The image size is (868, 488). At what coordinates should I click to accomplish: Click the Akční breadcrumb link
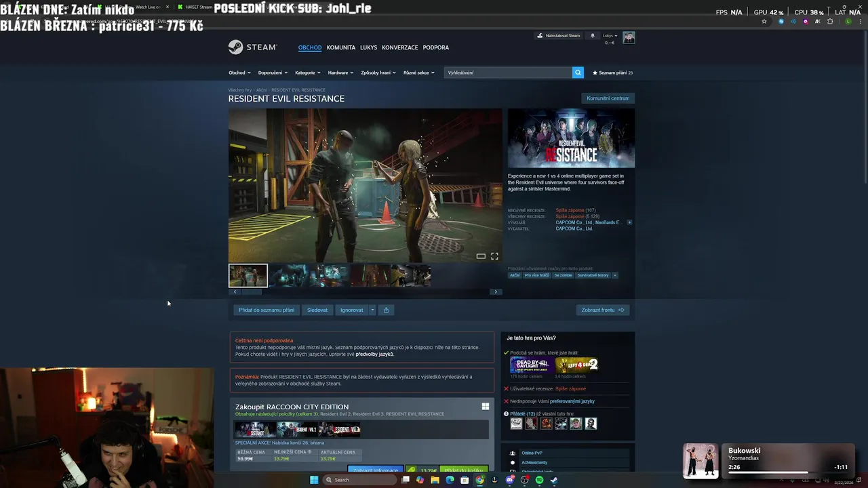point(261,90)
